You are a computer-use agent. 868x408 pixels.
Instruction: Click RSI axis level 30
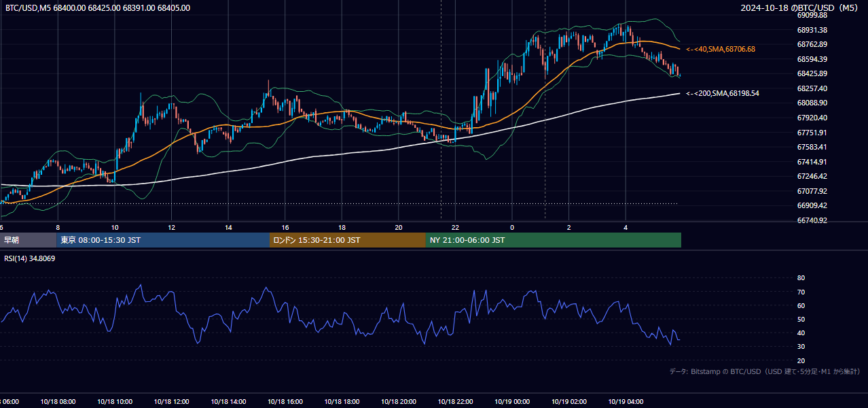(801, 347)
